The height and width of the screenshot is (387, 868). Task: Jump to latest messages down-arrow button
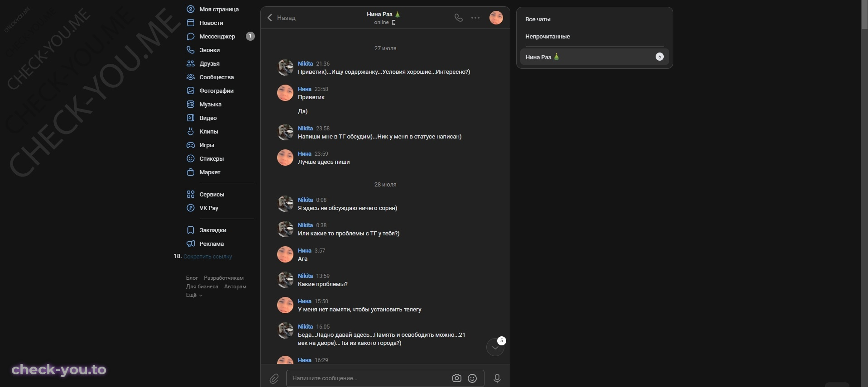pyautogui.click(x=495, y=347)
